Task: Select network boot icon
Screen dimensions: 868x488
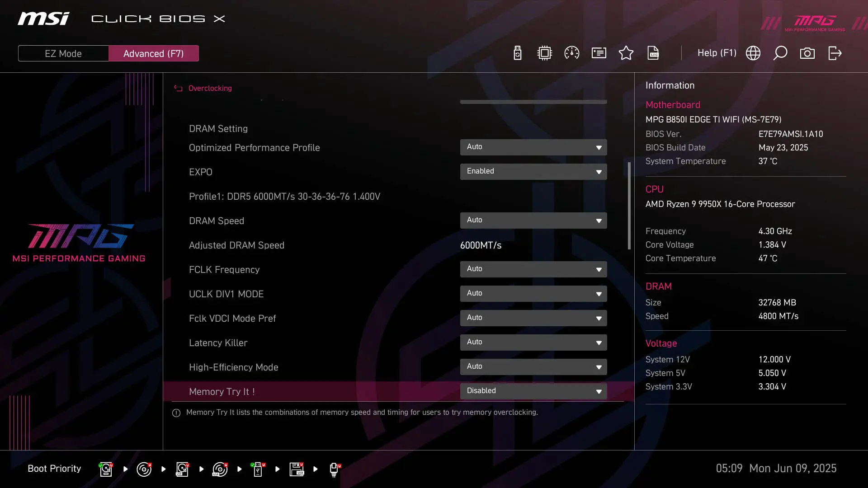Action: click(x=335, y=469)
